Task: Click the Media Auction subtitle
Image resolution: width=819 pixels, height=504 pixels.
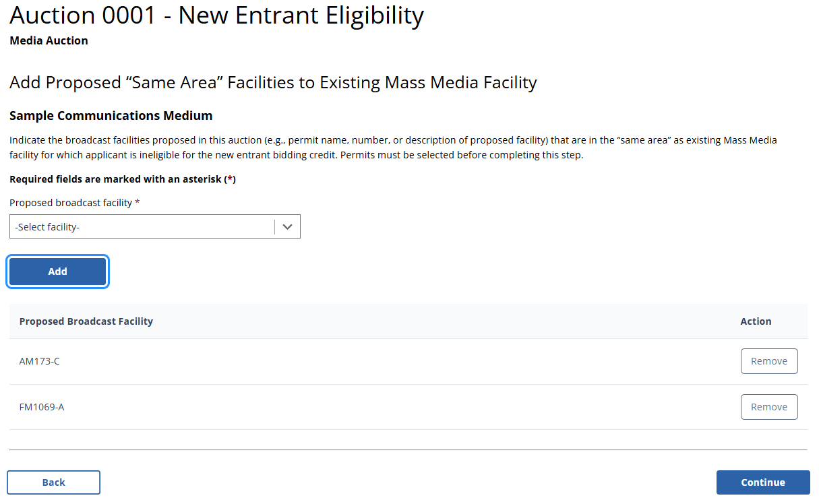Action: (49, 40)
